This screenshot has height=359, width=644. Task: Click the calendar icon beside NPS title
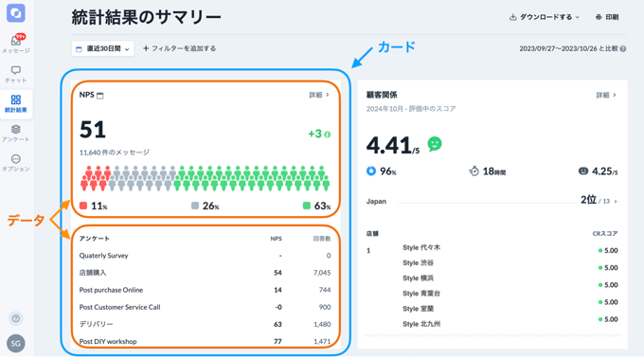(100, 96)
